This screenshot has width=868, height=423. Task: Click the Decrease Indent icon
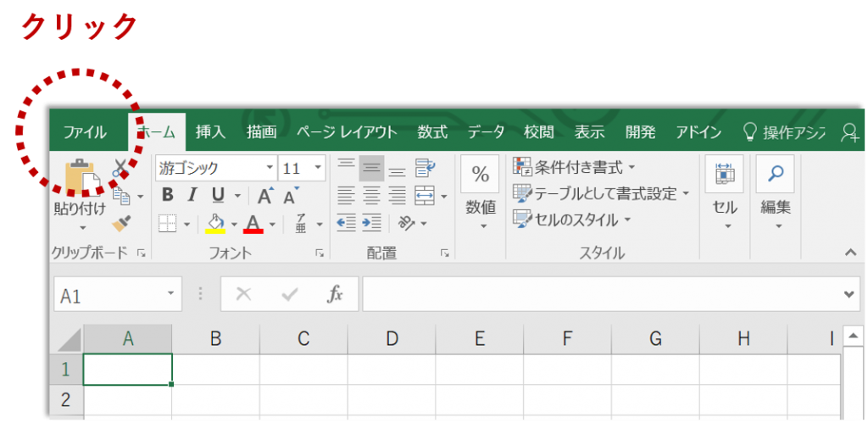pos(346,224)
